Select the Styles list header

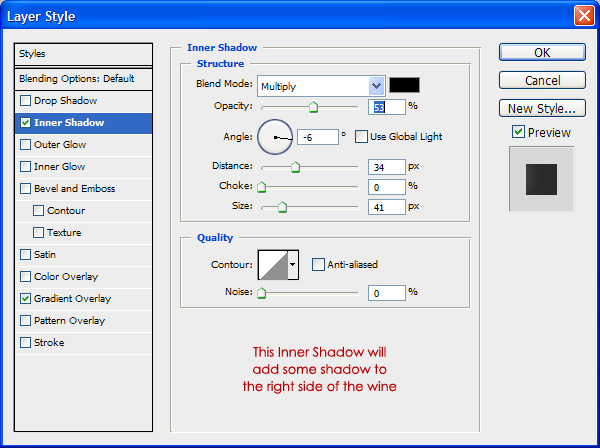click(x=83, y=54)
